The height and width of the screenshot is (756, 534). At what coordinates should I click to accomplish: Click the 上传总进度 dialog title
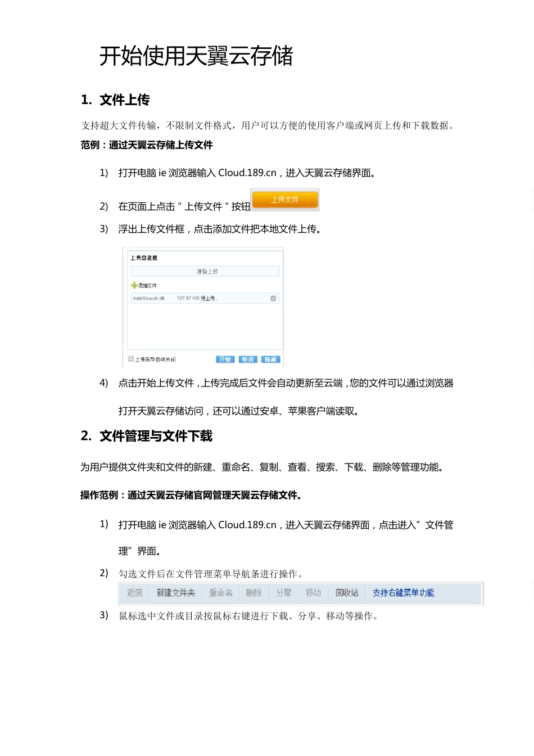144,258
